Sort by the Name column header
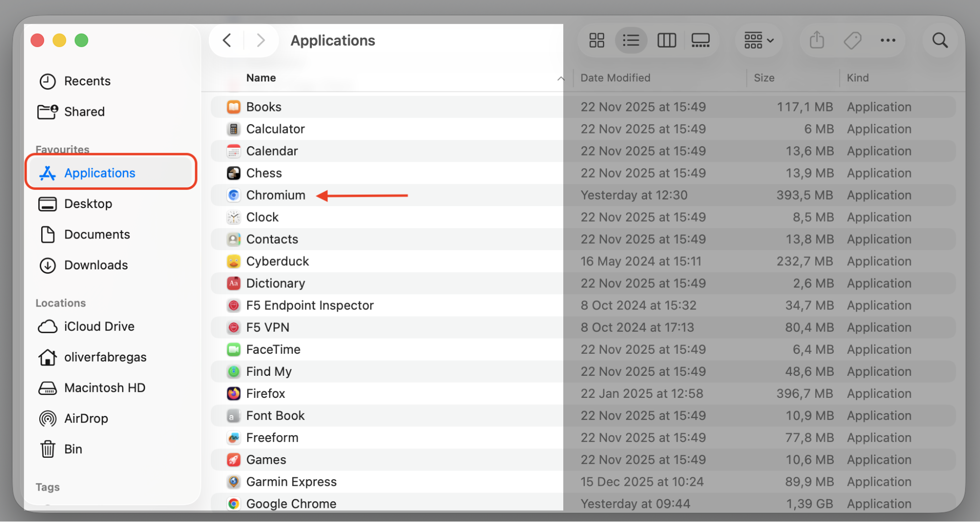980x522 pixels. click(261, 78)
